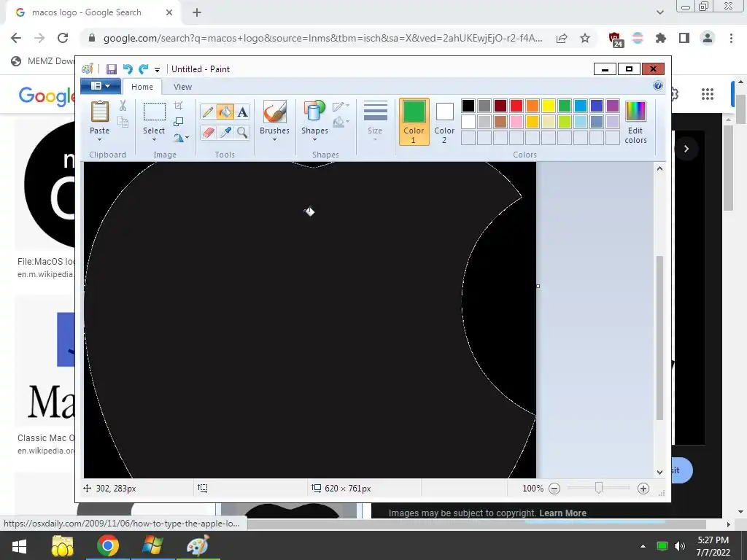Viewport: 747px width, 560px height.
Task: Select the Pencil tool in Paint
Action: (x=208, y=112)
